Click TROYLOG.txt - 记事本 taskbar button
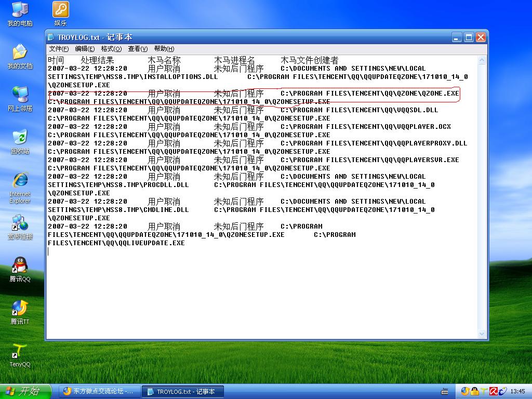 (182, 391)
